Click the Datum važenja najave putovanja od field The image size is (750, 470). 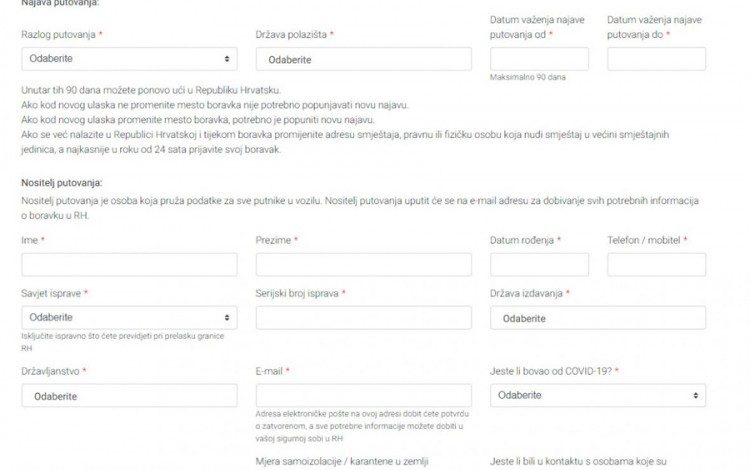coord(538,59)
